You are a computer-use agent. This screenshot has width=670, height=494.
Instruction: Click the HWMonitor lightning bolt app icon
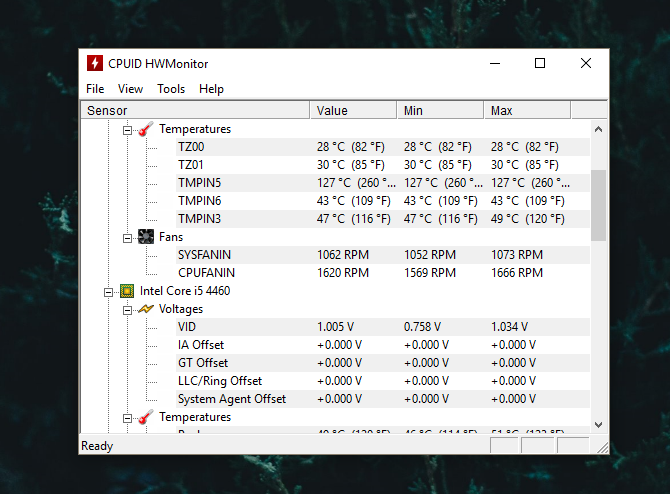(x=95, y=64)
